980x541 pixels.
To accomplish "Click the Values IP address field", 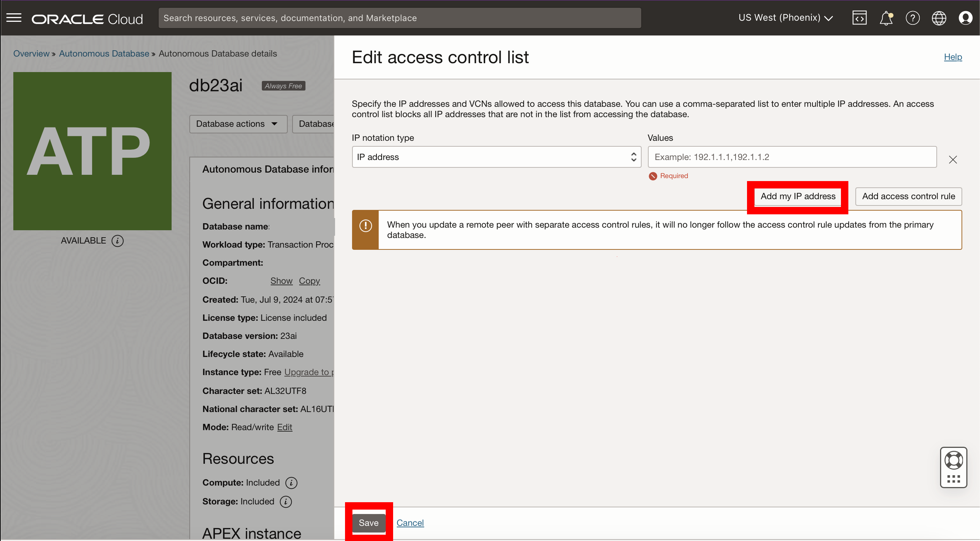I will click(x=792, y=157).
